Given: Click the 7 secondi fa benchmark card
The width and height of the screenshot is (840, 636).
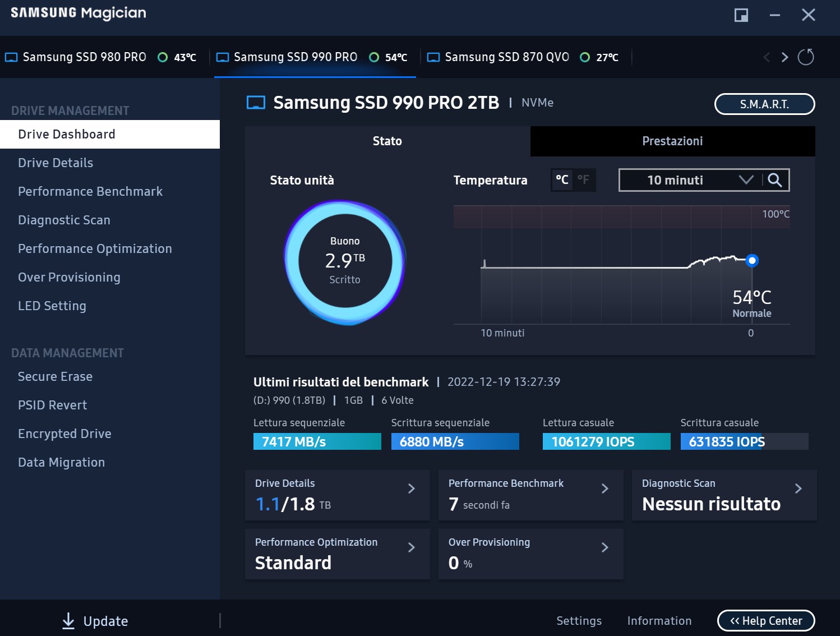Looking at the screenshot, I should (x=531, y=495).
